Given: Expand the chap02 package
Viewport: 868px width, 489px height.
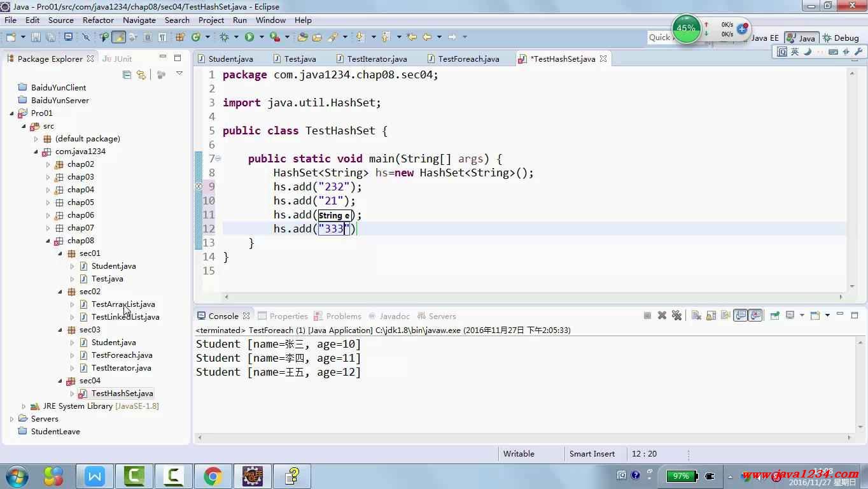Looking at the screenshot, I should tap(48, 164).
